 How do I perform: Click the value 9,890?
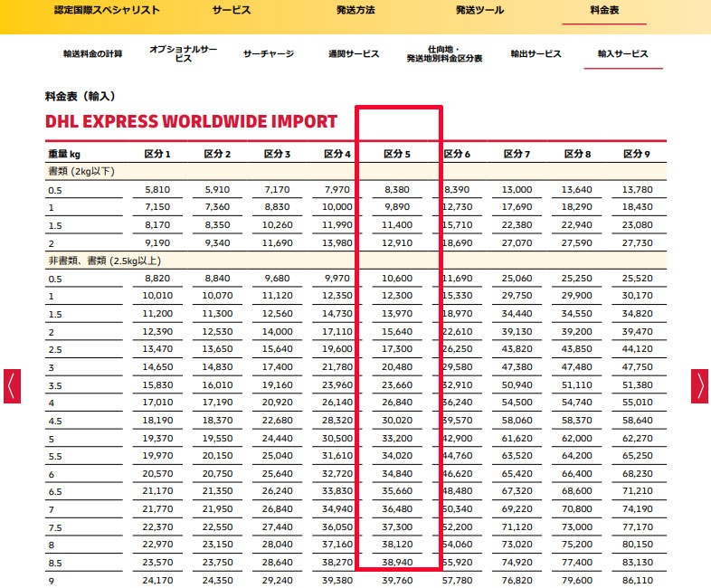(397, 207)
